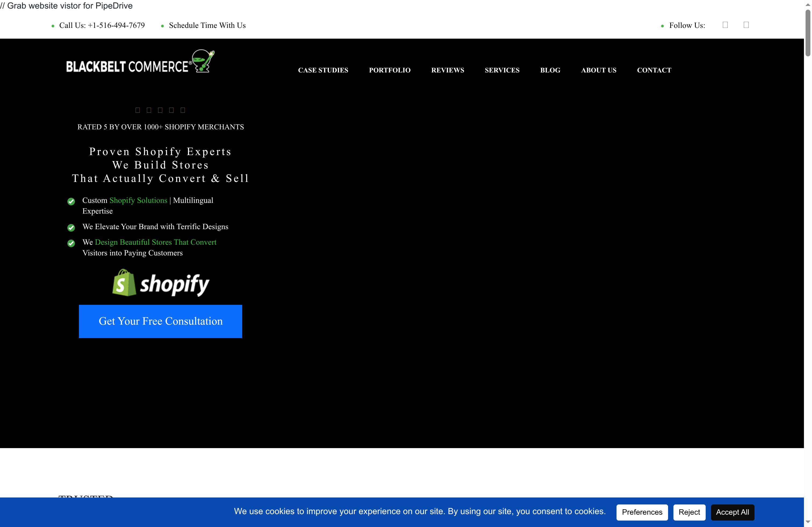The height and width of the screenshot is (527, 812).
Task: Click the second social icon after Follow Us
Action: click(x=746, y=24)
